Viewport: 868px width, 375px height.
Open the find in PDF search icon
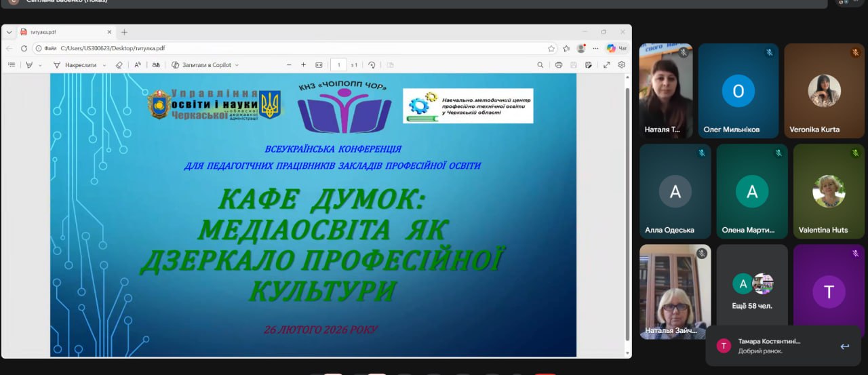540,65
